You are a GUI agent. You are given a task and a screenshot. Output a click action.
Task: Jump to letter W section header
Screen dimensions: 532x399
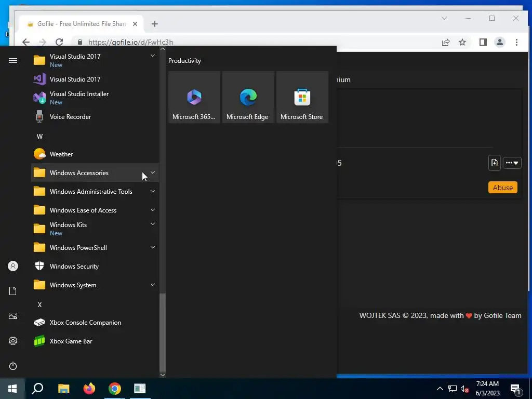point(39,137)
